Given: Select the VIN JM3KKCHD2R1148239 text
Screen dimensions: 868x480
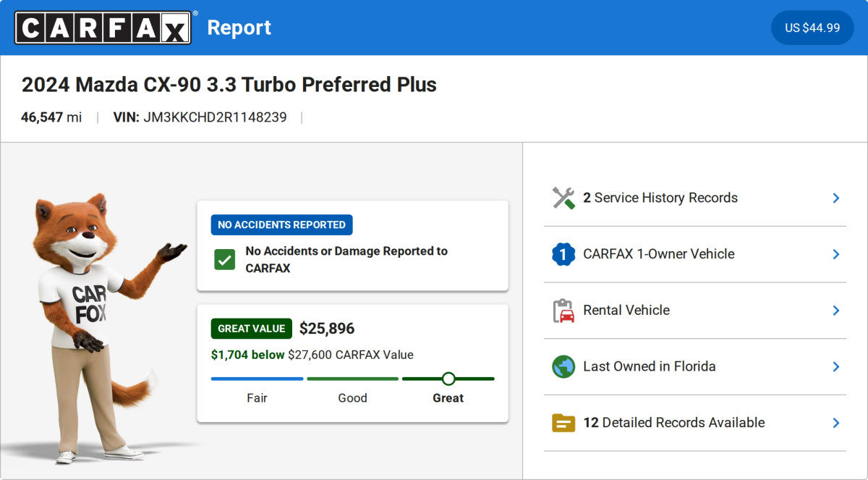Looking at the screenshot, I should (214, 117).
